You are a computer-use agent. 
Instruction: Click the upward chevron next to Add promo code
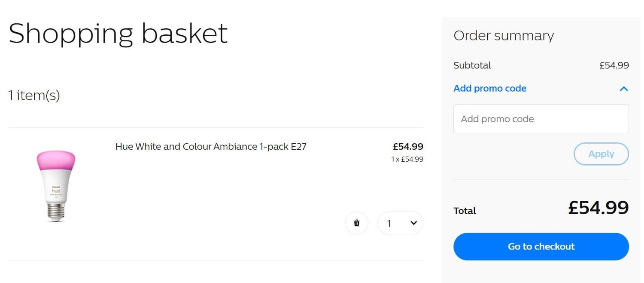point(624,89)
